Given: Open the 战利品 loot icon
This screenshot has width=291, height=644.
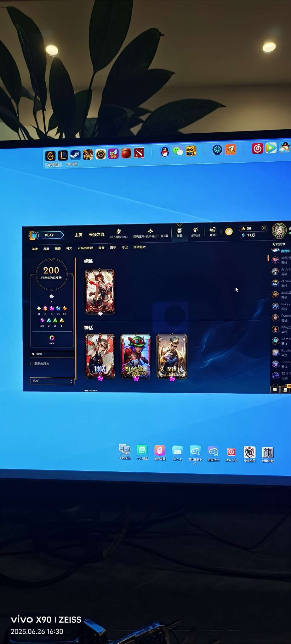Looking at the screenshot, I should pyautogui.click(x=196, y=232).
